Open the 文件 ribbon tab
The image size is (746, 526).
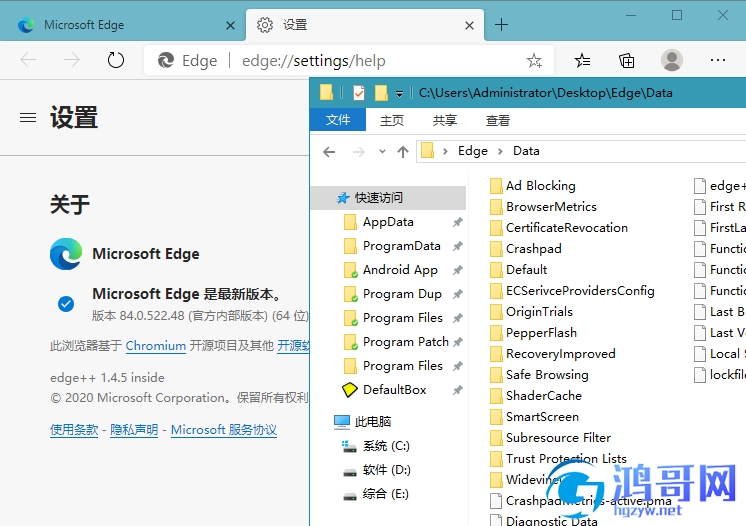(x=338, y=120)
